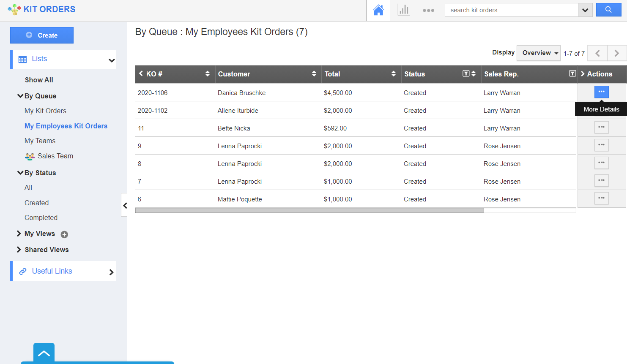Viewport: 627px width, 364px height.
Task: Click the Status column filter icon
Action: pos(465,73)
